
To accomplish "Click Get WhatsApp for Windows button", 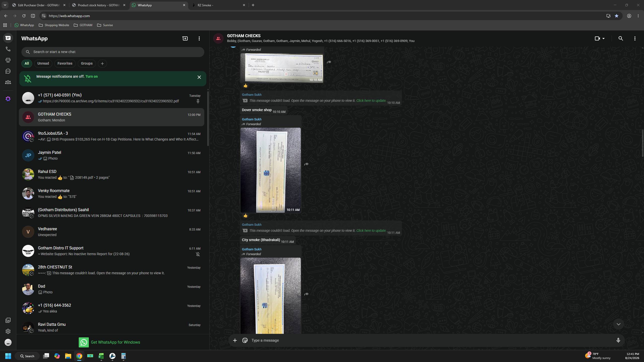I will point(109,342).
